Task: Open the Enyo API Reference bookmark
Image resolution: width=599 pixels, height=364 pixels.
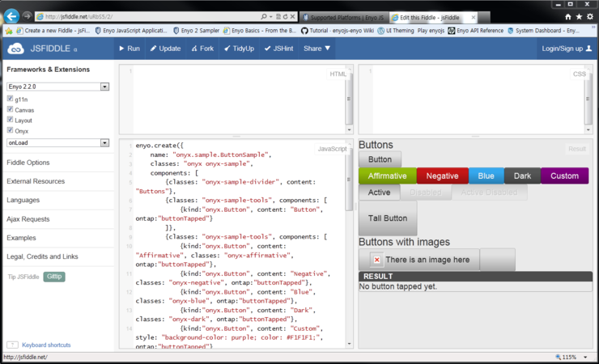Action: (476, 31)
